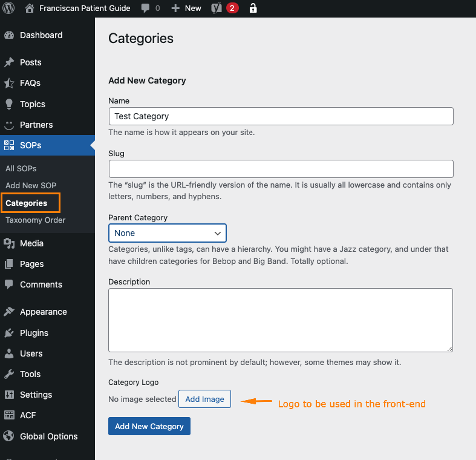Click the padlock icon in the admin bar

(x=253, y=8)
